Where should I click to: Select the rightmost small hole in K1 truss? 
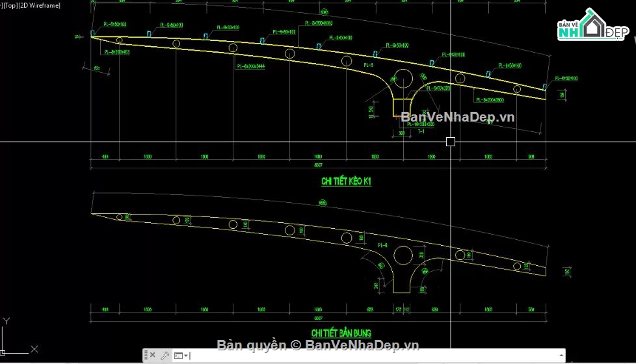point(517,88)
